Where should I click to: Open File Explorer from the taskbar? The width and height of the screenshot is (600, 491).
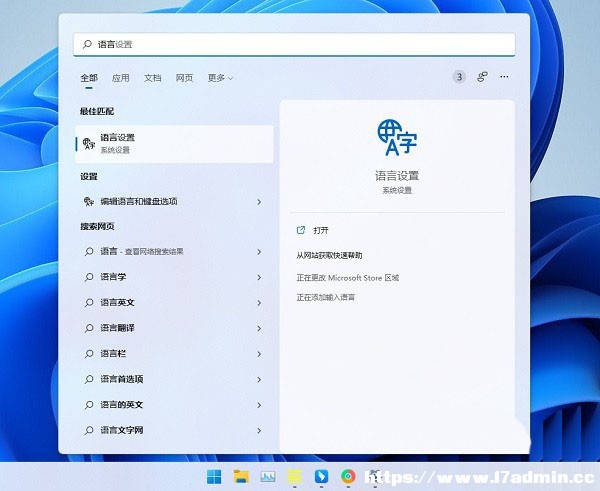[241, 476]
